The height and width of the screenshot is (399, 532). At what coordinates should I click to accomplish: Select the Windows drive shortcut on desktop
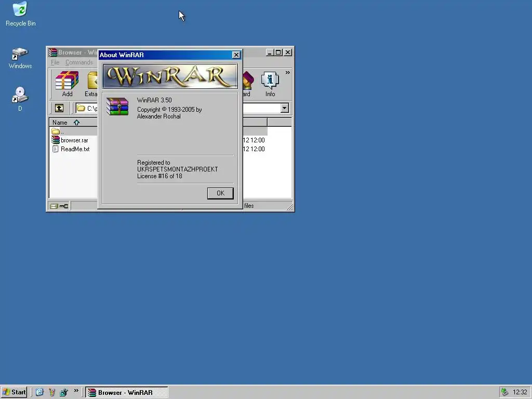20,58
